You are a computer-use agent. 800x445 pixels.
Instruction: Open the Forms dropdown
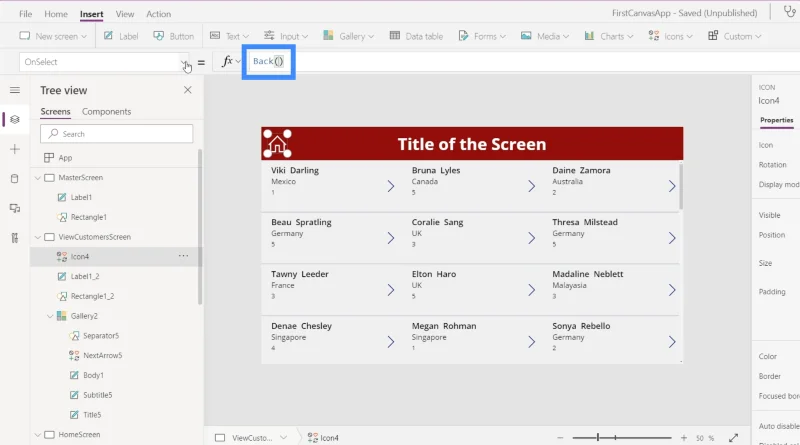[482, 36]
